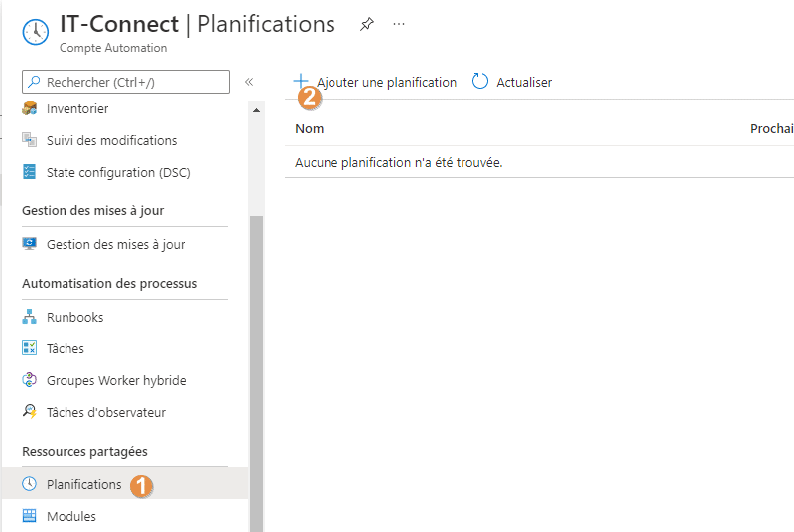Open Inventorier in the sidebar
The height and width of the screenshot is (532, 794).
[x=77, y=109]
